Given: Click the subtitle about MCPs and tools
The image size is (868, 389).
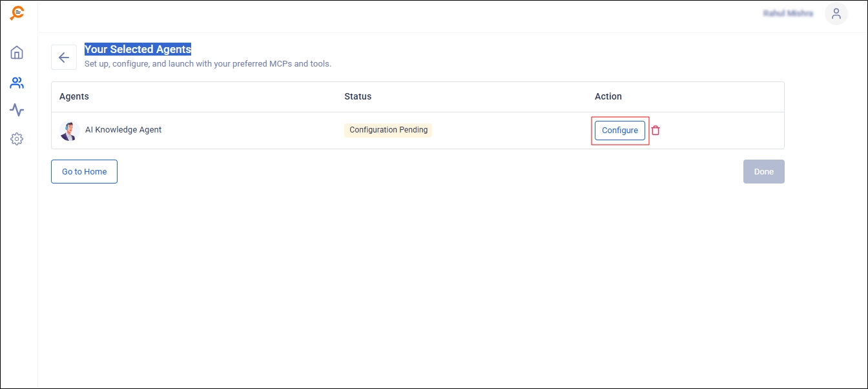Looking at the screenshot, I should click(x=207, y=64).
